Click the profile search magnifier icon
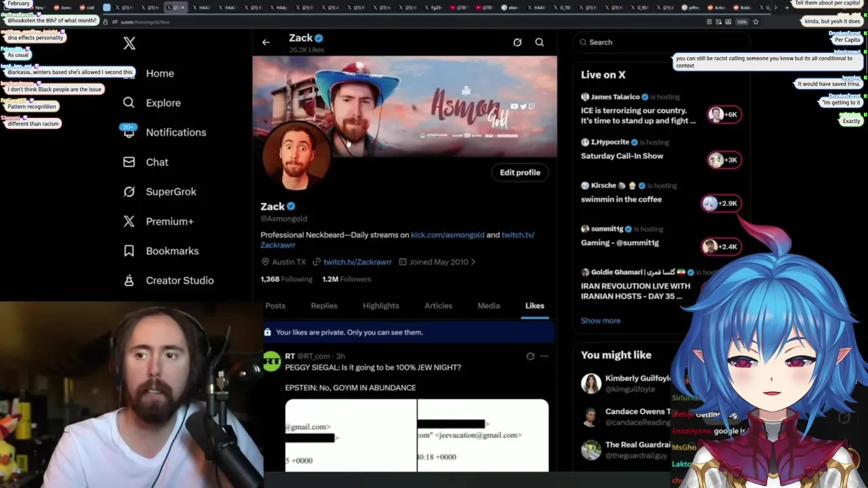This screenshot has width=868, height=488. pyautogui.click(x=540, y=42)
